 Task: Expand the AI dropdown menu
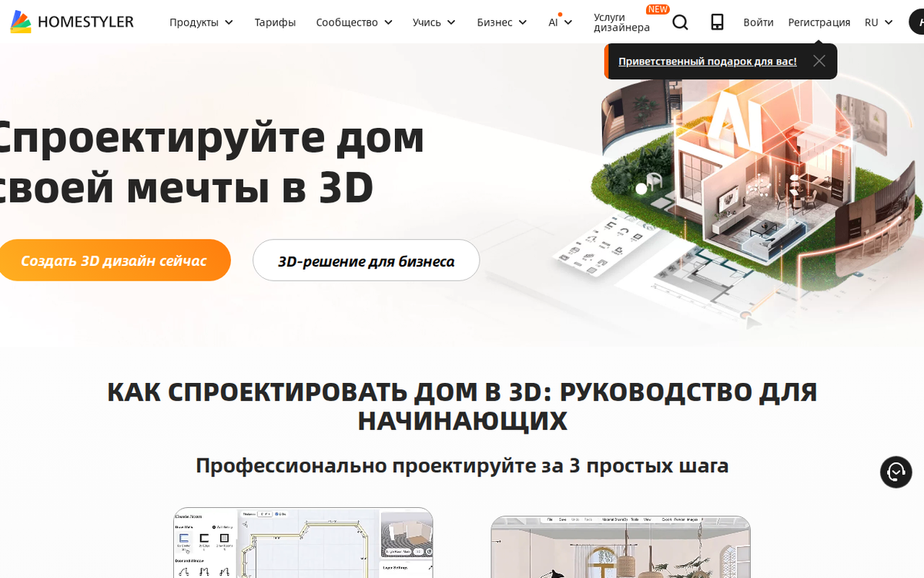click(x=561, y=22)
